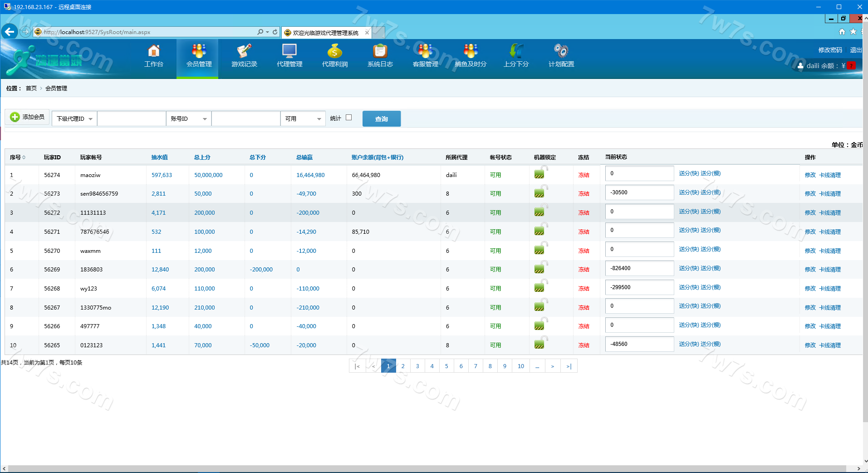Toggle machine lock for player maoziw
The height and width of the screenshot is (473, 868).
(x=540, y=173)
